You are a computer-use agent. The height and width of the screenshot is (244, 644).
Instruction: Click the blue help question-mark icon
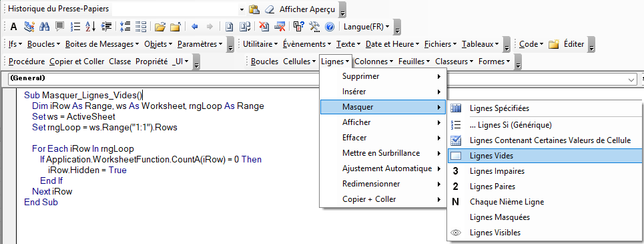[x=330, y=27]
